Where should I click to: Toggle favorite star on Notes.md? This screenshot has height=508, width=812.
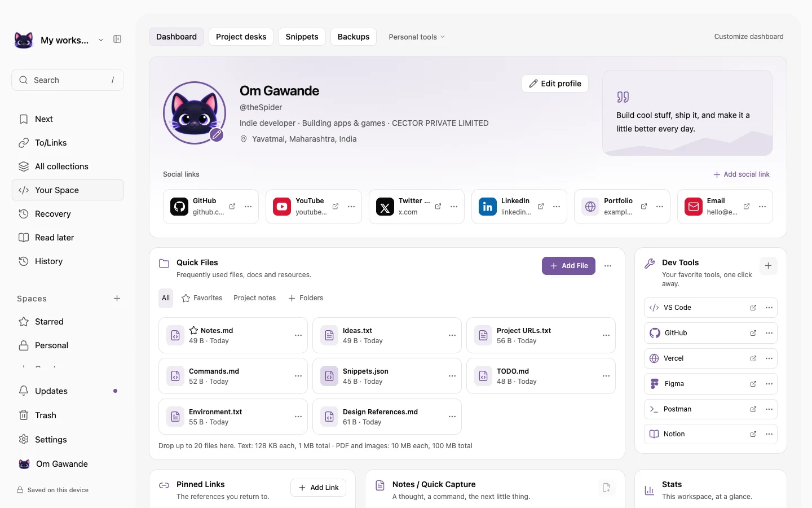pyautogui.click(x=193, y=330)
